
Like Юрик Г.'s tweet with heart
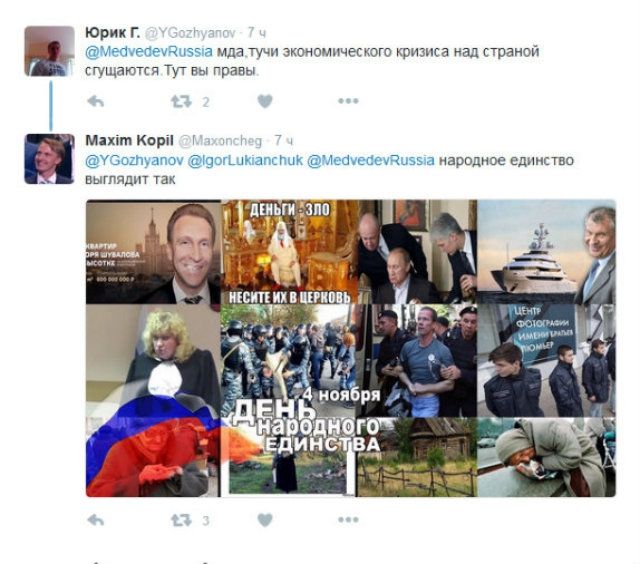(x=265, y=101)
